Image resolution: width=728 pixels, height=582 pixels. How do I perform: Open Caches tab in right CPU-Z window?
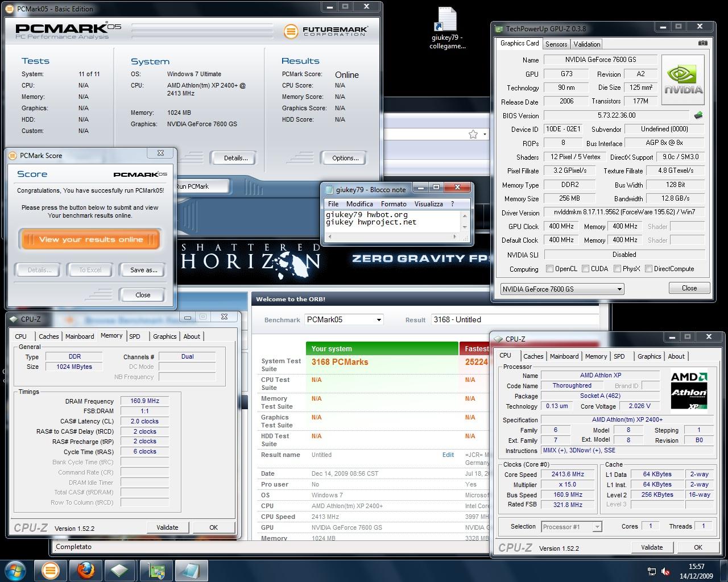[533, 356]
